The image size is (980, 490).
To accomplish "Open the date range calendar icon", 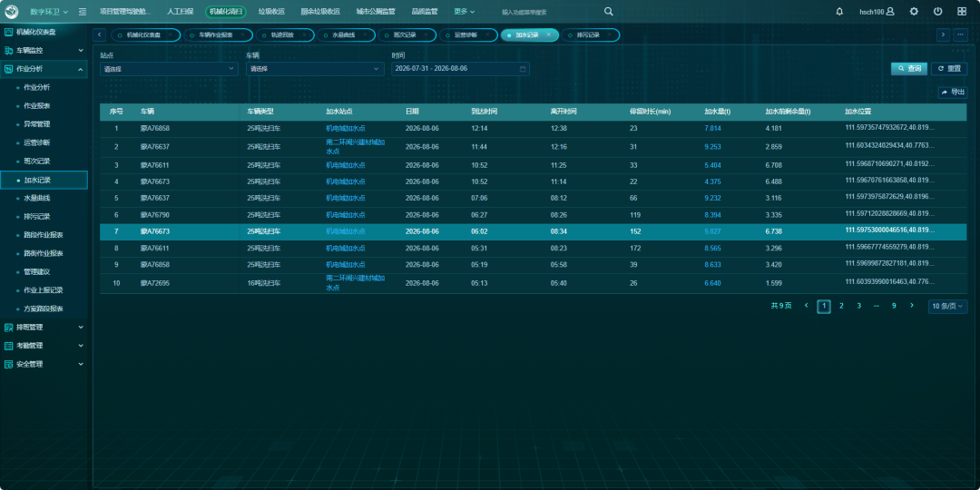I will (523, 69).
